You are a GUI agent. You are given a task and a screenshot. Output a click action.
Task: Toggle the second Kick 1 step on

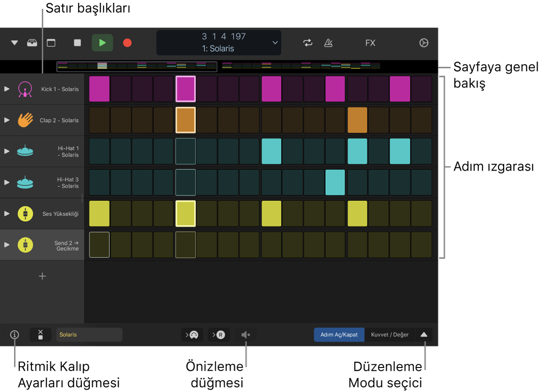121,89
